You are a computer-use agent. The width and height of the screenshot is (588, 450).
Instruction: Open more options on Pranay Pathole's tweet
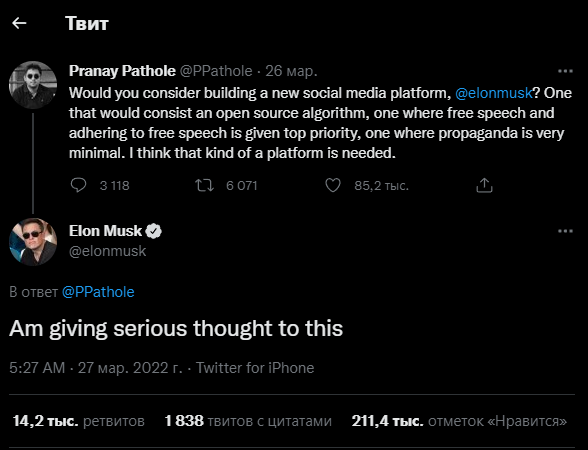point(565,71)
